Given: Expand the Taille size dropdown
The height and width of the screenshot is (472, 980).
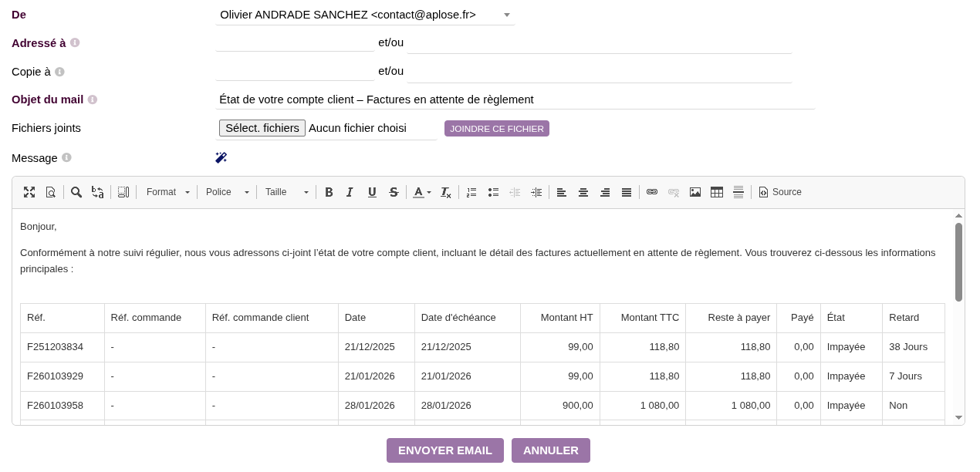Looking at the screenshot, I should click(286, 192).
